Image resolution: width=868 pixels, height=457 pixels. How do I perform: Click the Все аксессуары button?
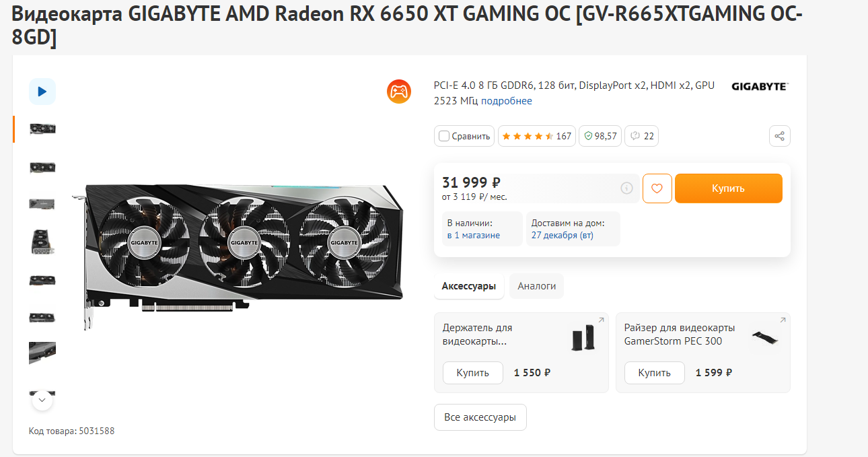(x=480, y=417)
